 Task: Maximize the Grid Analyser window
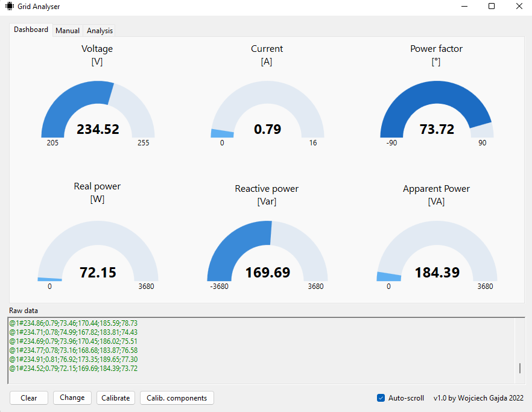(492, 6)
